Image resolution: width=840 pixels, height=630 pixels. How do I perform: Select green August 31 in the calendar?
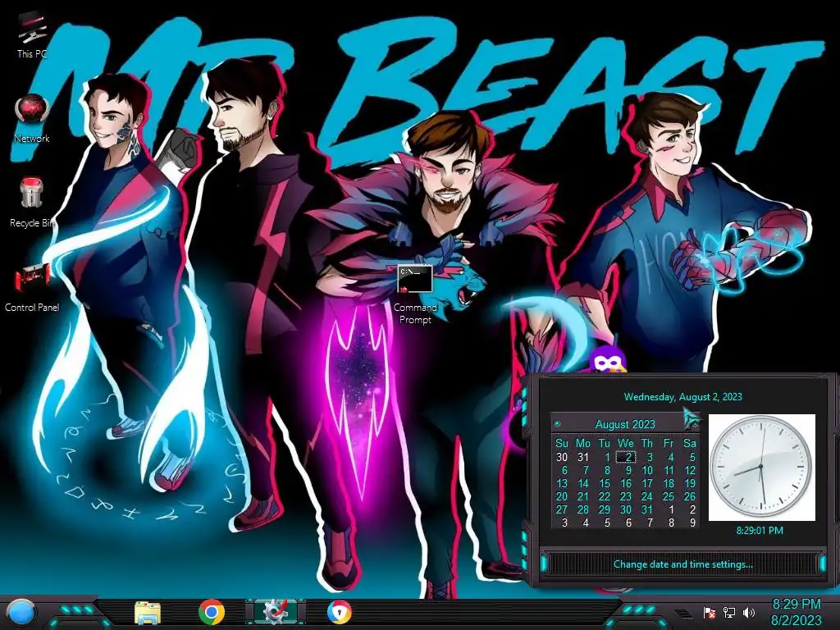click(x=647, y=509)
